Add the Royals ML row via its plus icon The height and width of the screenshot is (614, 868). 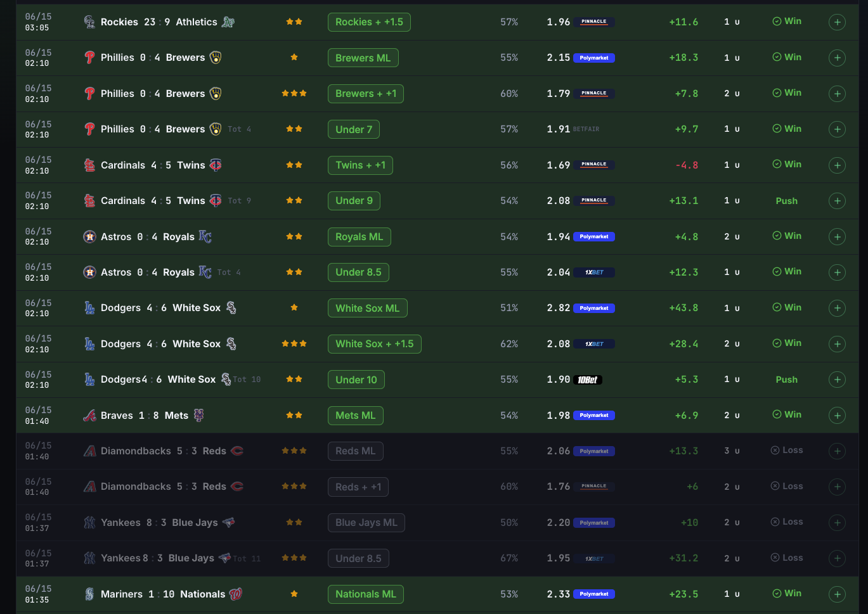(x=837, y=237)
